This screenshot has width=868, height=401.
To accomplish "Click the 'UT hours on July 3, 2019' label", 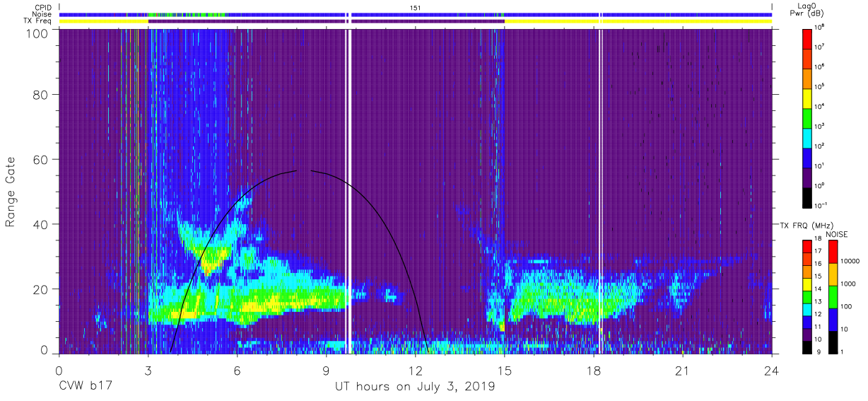I will [x=415, y=387].
